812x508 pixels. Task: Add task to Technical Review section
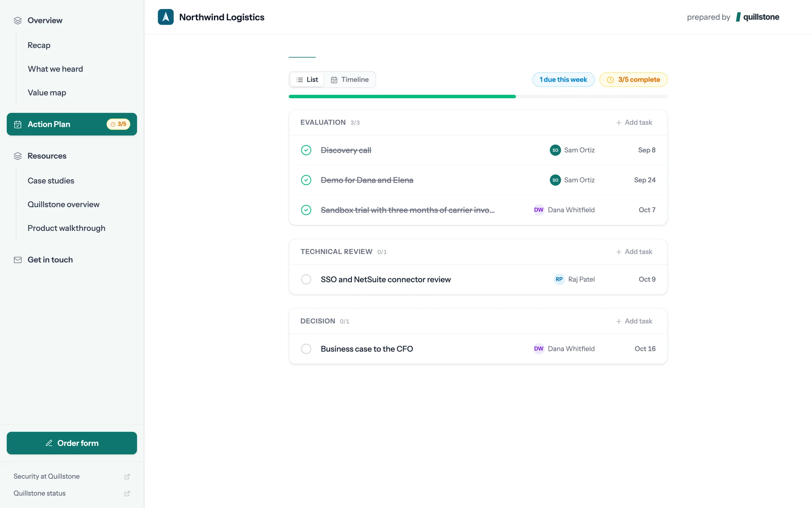tap(634, 252)
